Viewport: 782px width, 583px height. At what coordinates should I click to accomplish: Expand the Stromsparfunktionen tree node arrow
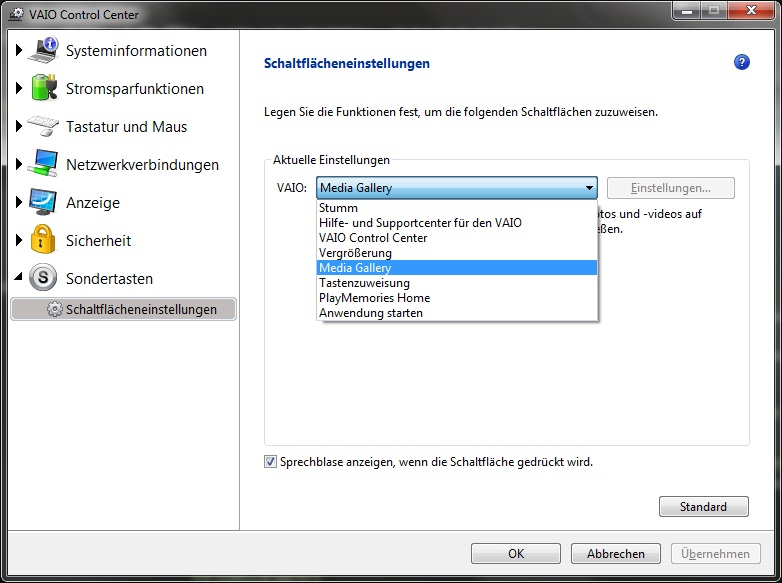(x=19, y=88)
